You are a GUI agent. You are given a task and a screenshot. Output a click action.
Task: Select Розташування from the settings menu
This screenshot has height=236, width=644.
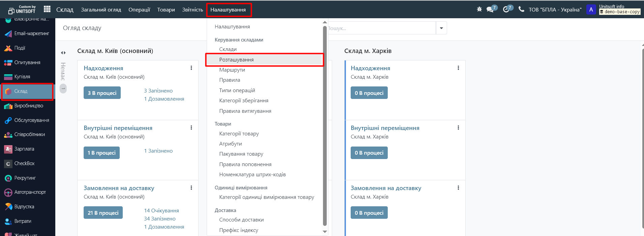pos(236,60)
